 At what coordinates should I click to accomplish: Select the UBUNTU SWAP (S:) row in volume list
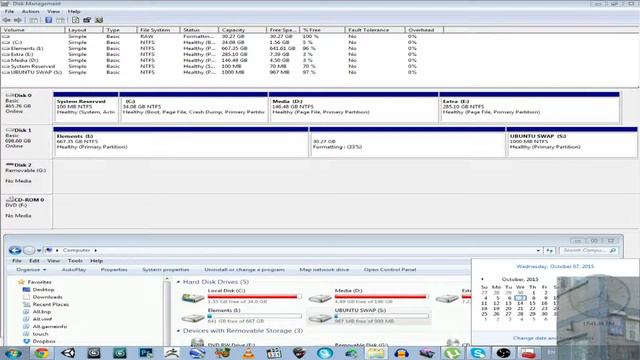click(222, 72)
